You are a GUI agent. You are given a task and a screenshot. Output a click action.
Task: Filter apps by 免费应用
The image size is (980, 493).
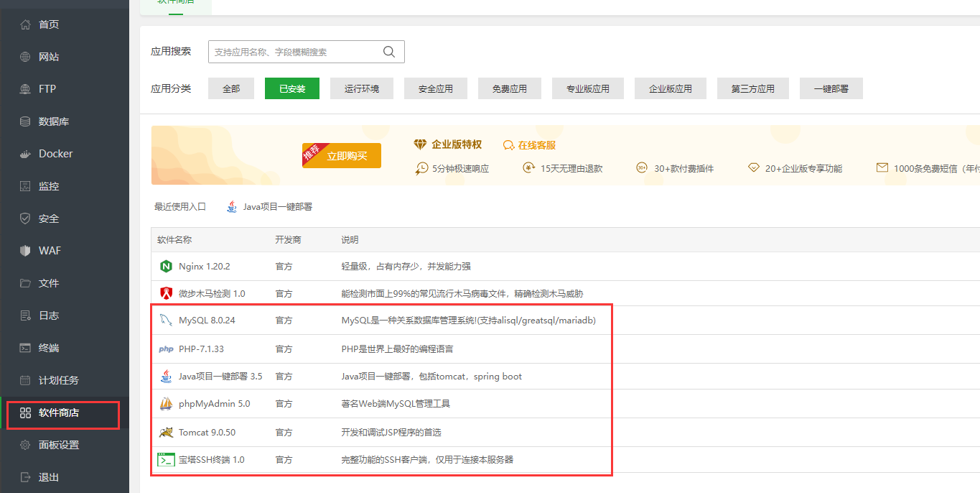510,88
